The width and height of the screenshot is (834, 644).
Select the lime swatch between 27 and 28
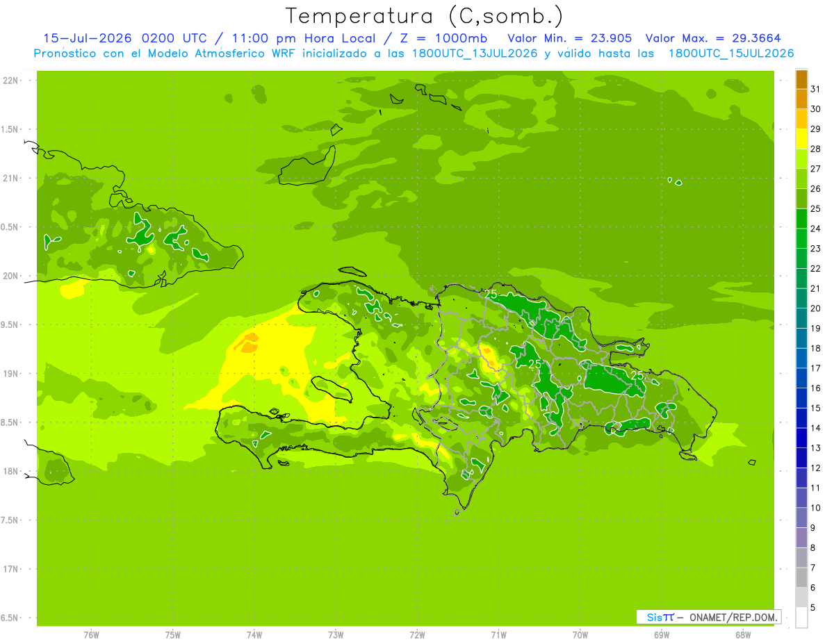coord(801,159)
